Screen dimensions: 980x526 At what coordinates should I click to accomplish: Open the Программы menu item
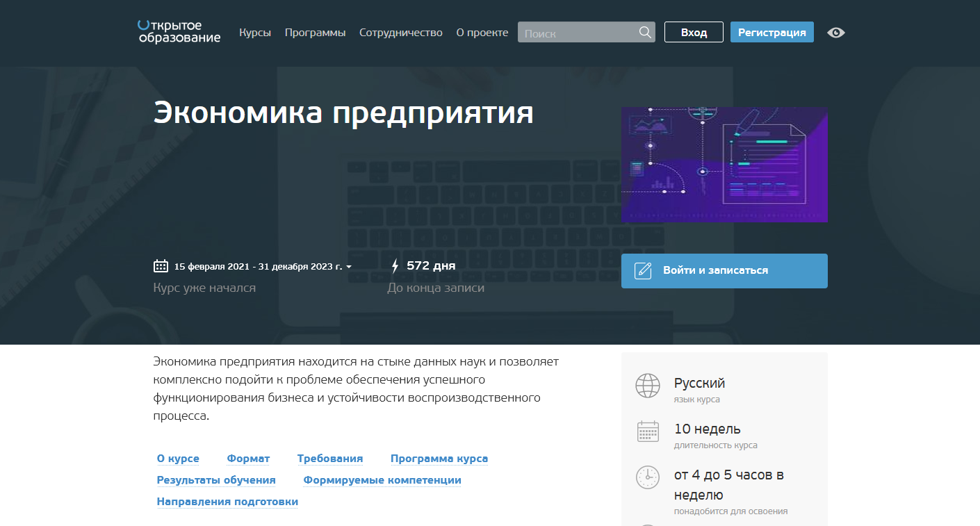[x=315, y=32]
